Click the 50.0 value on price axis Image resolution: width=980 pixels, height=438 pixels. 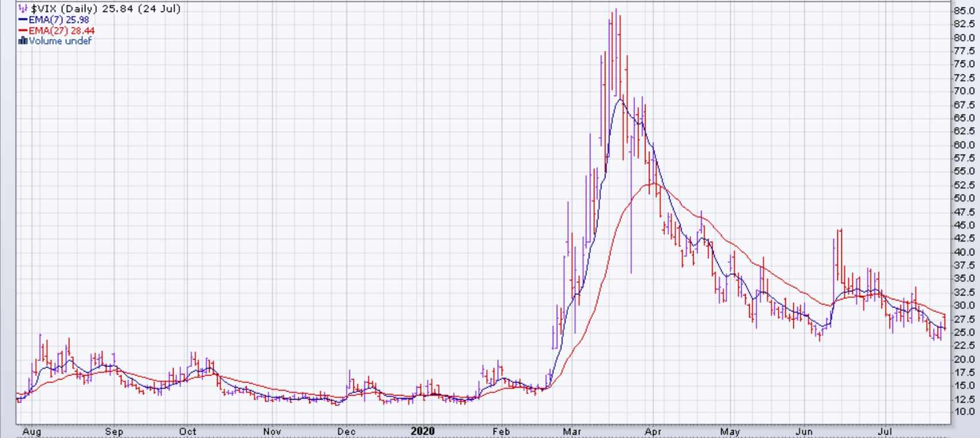964,198
